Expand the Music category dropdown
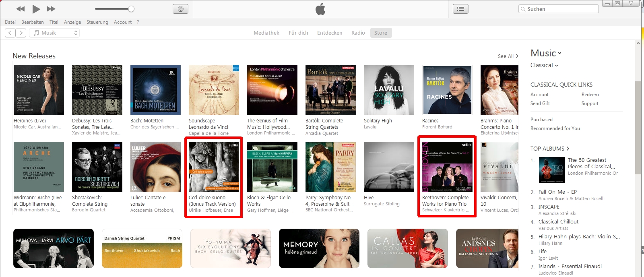 coord(546,53)
